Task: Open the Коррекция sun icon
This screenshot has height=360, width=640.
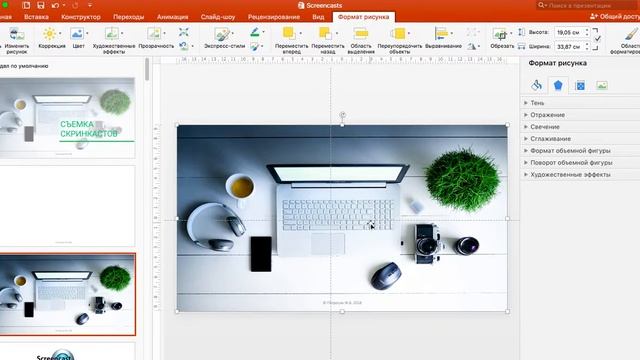Action: click(49, 33)
